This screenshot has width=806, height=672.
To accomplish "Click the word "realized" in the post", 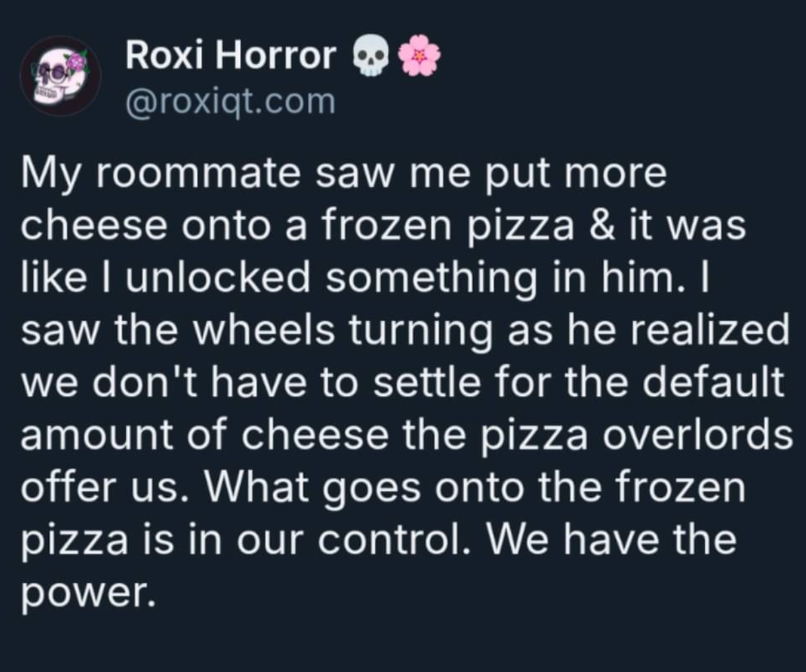I will point(710,329).
